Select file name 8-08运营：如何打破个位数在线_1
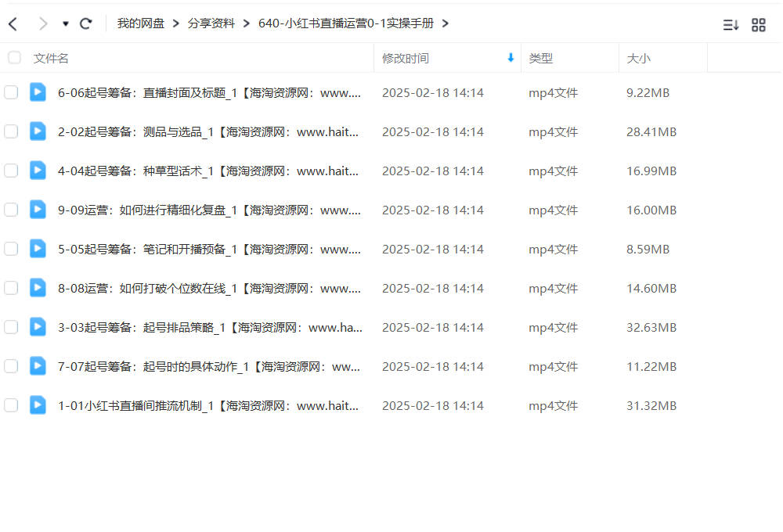Viewport: 783px width, 532px height. coord(209,289)
